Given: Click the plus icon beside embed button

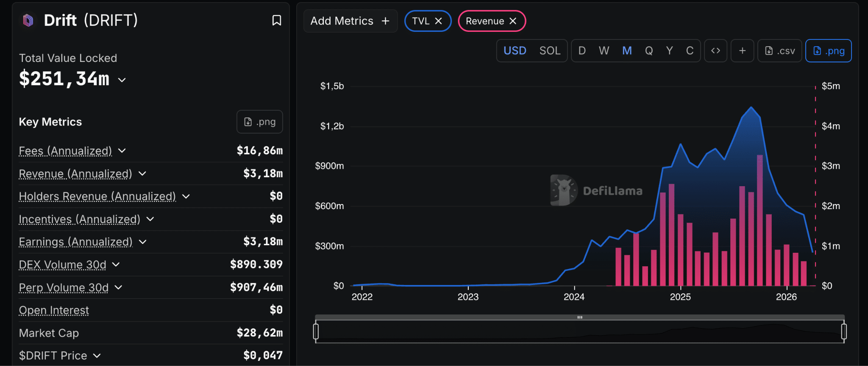Looking at the screenshot, I should (x=742, y=51).
